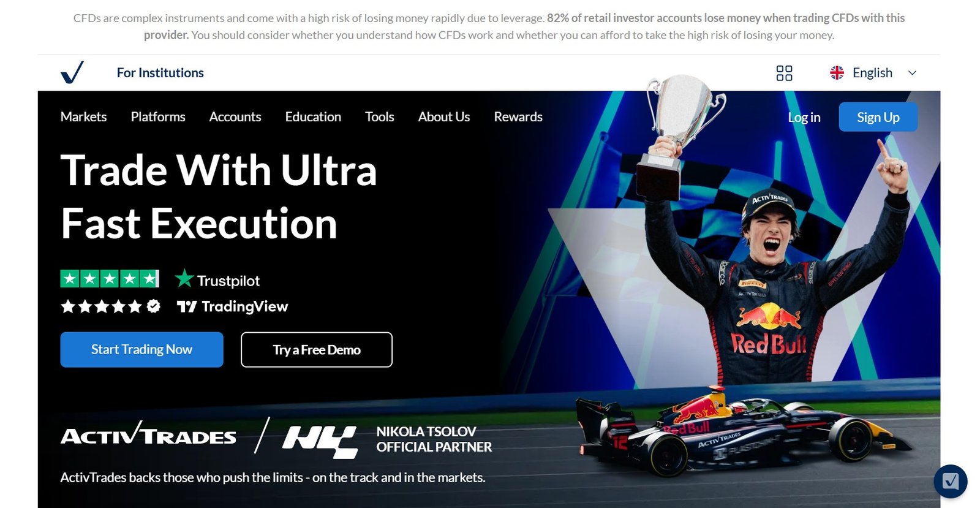Open the Tools menu
Screen dimensions: 980x508
tap(380, 116)
